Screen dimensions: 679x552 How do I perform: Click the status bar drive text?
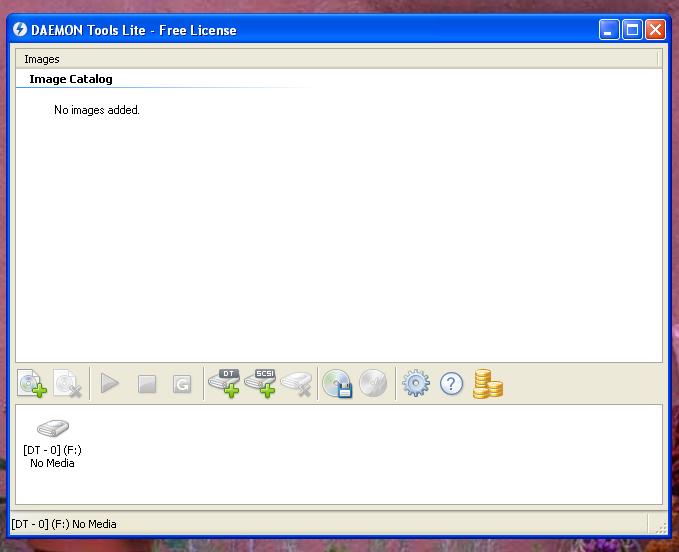[64, 524]
